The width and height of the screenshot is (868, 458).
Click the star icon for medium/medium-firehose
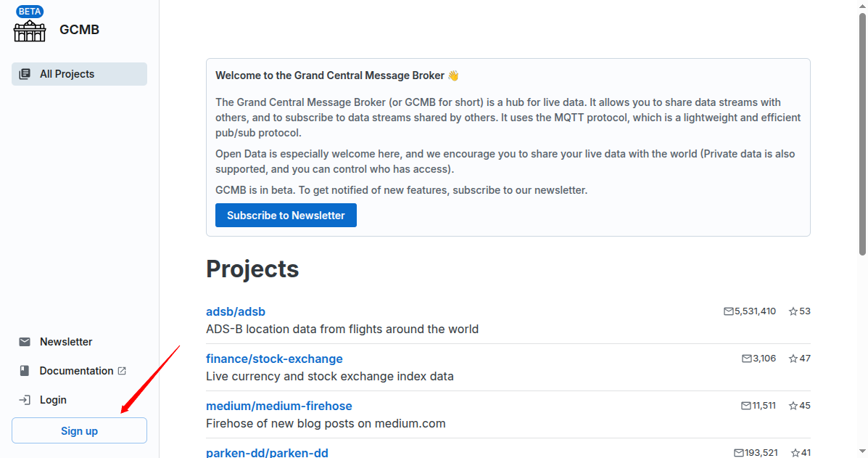793,406
